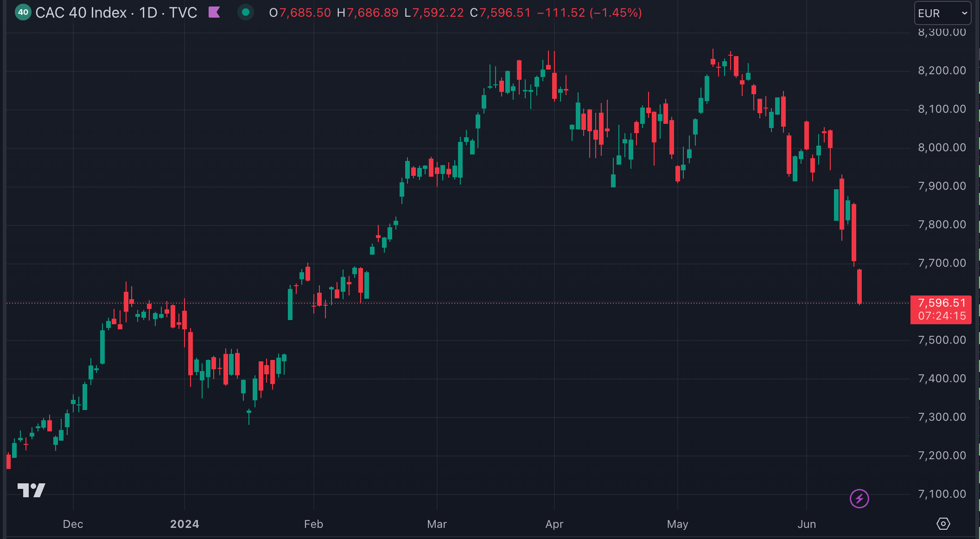Click the TradingView logo
Screen dimensions: 980x539
[31, 490]
